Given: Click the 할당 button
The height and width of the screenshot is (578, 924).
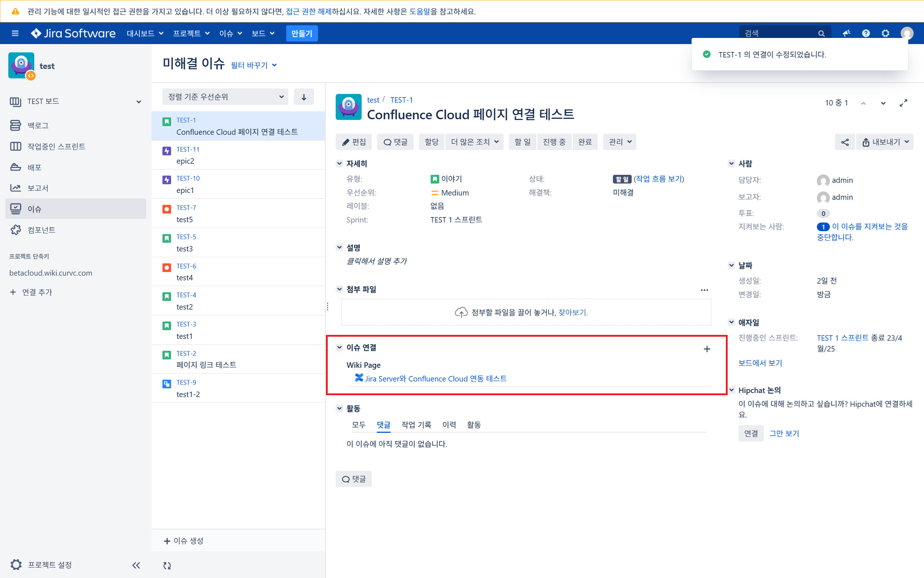Looking at the screenshot, I should tap(431, 142).
